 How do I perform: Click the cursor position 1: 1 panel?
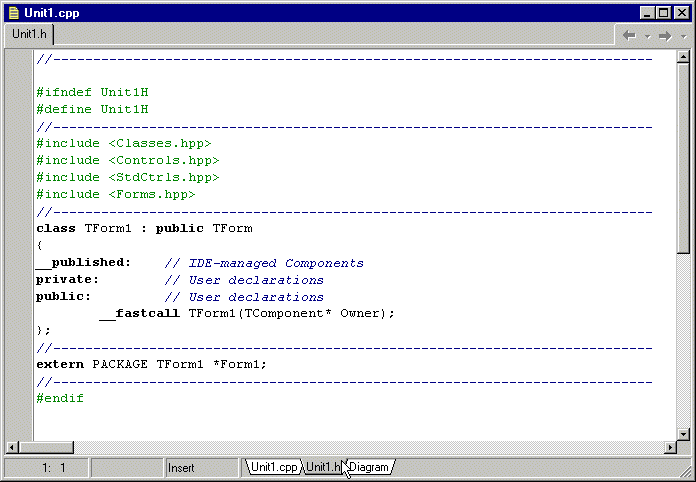53,467
